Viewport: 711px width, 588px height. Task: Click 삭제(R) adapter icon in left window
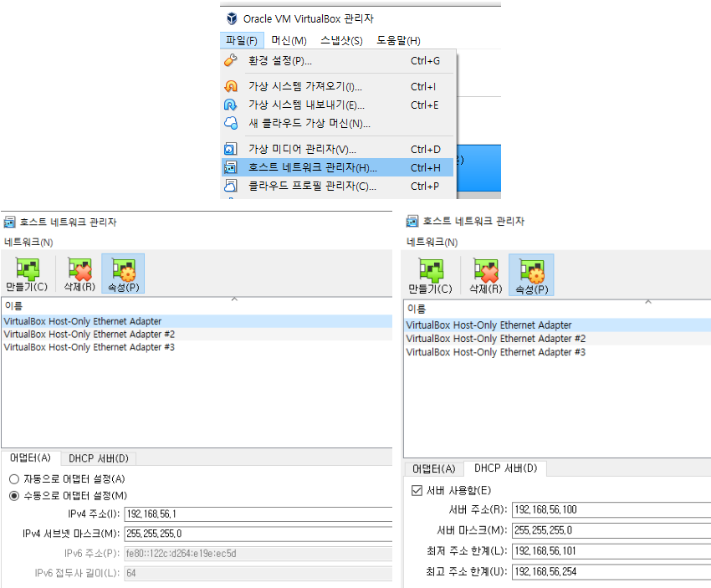click(79, 269)
